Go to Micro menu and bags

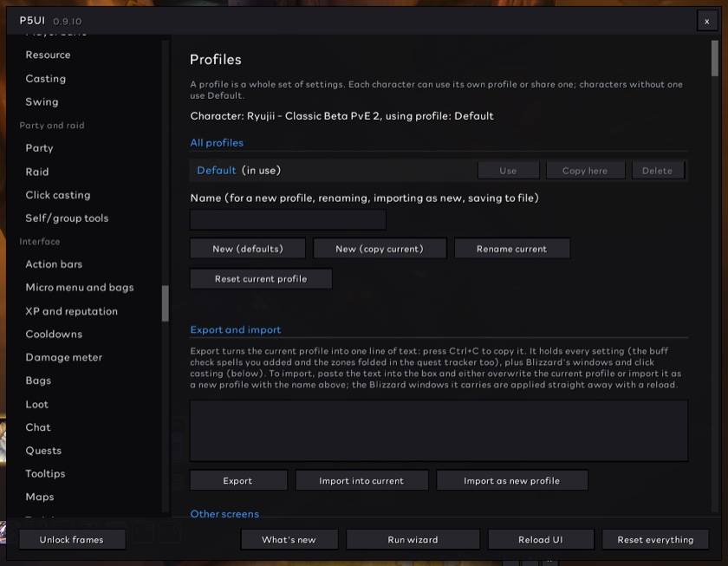click(80, 288)
